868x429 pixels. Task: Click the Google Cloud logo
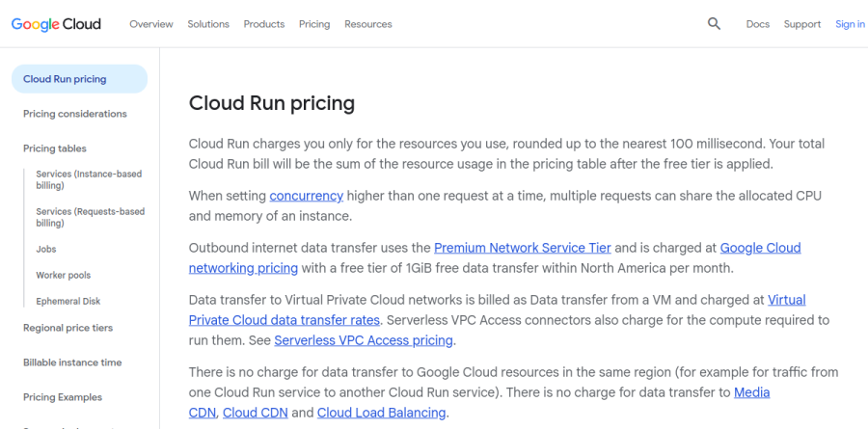[x=56, y=24]
